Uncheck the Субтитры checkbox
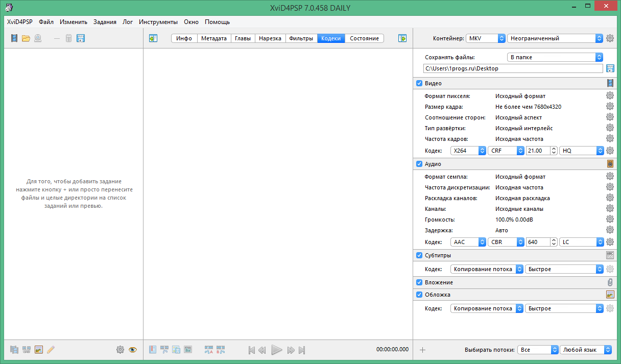Screen dimensions: 621x364 click(x=419, y=255)
